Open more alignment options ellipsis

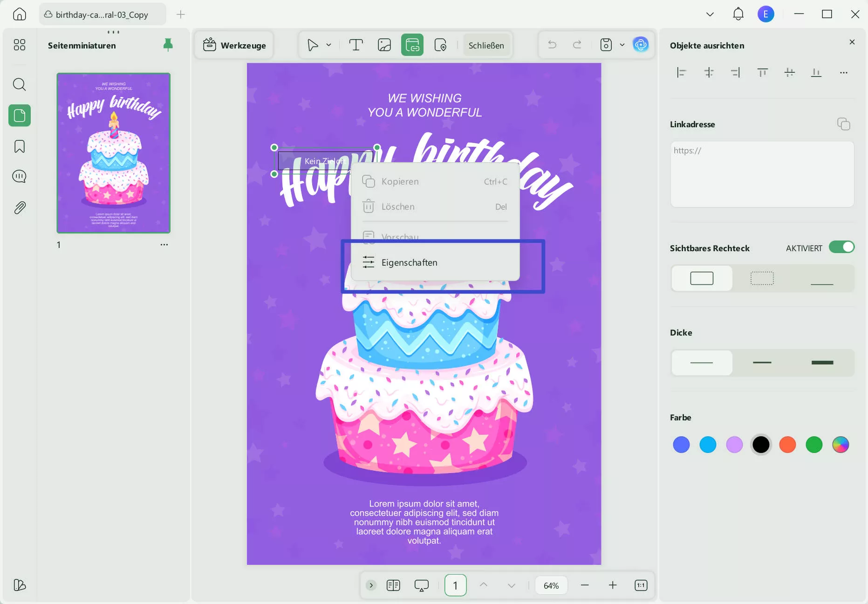click(x=843, y=73)
